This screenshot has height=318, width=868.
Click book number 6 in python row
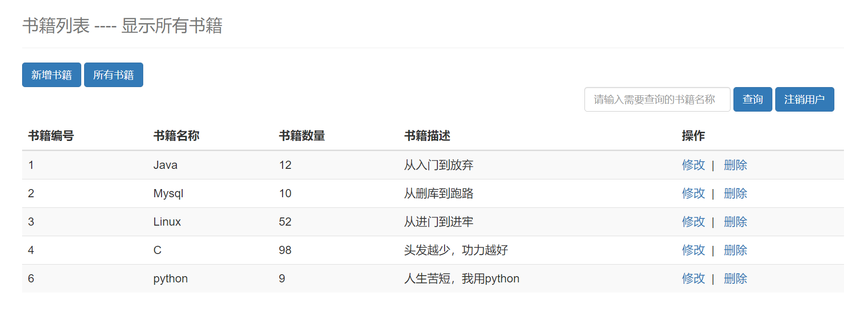[31, 279]
